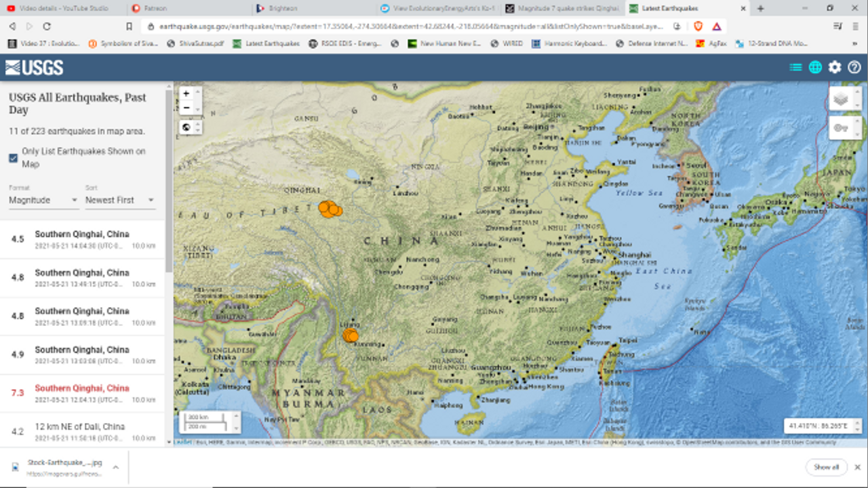Open the map layers control
The height and width of the screenshot is (488, 868).
point(841,99)
